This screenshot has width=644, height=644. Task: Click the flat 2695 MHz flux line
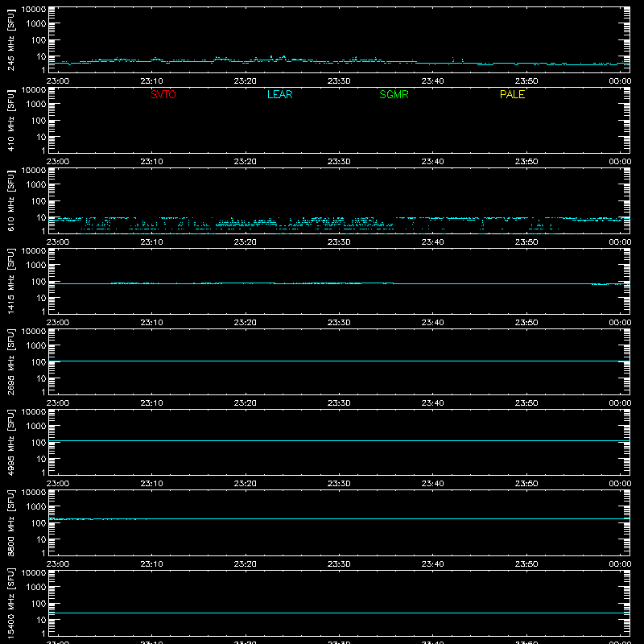point(339,361)
